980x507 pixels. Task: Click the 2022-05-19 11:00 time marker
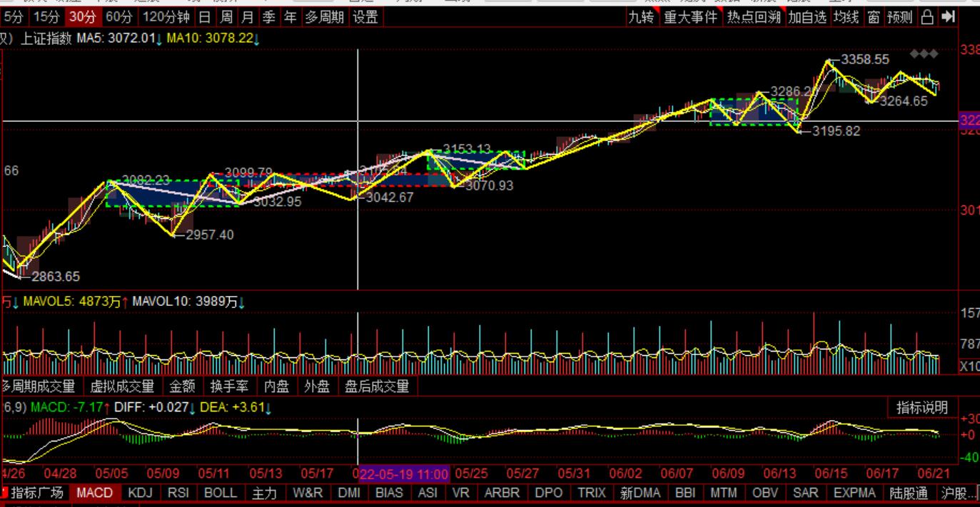pos(403,474)
